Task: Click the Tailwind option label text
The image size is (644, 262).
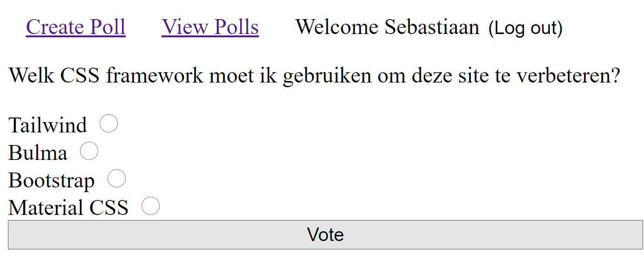Action: (x=47, y=125)
